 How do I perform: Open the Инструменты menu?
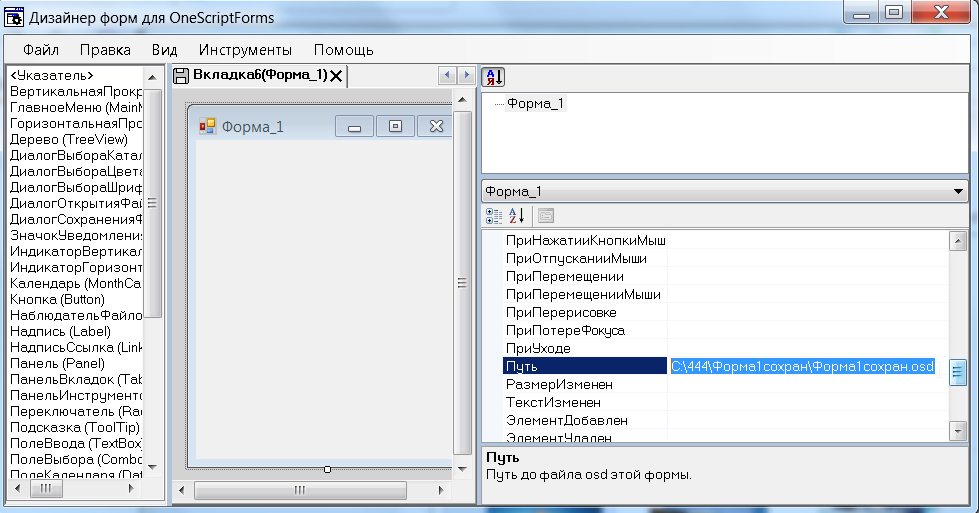(245, 49)
